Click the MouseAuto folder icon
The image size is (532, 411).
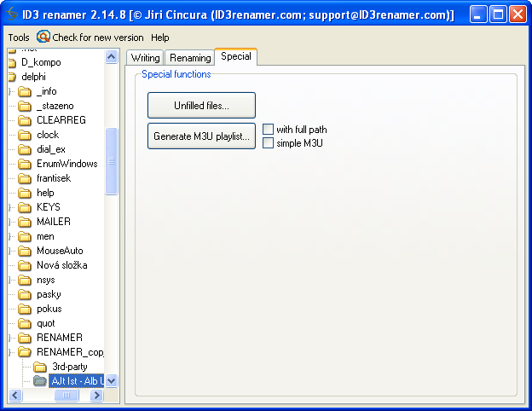click(25, 251)
